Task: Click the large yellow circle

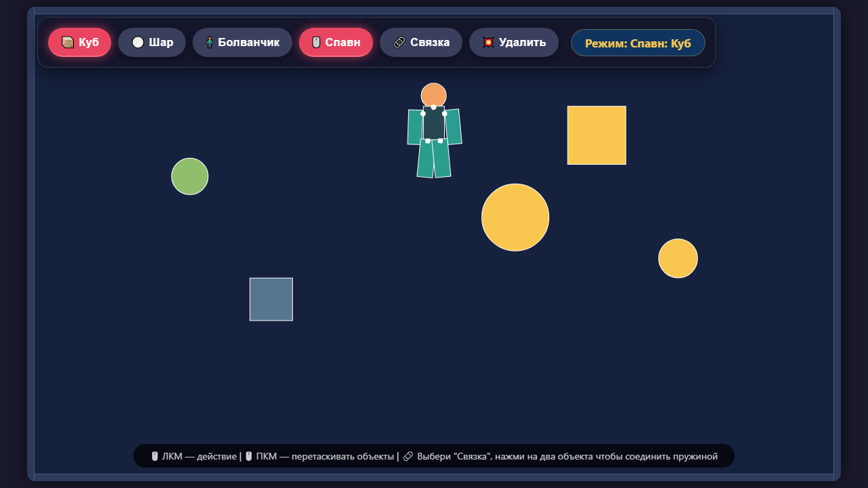Action: (515, 217)
